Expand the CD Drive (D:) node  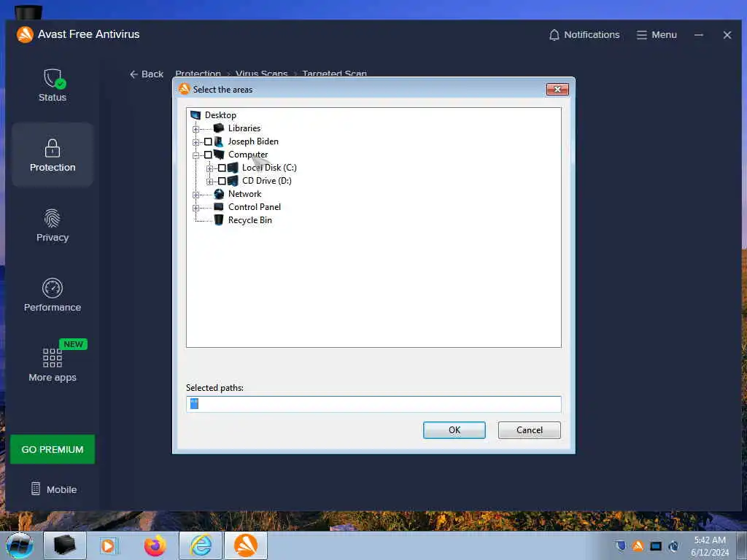point(209,182)
